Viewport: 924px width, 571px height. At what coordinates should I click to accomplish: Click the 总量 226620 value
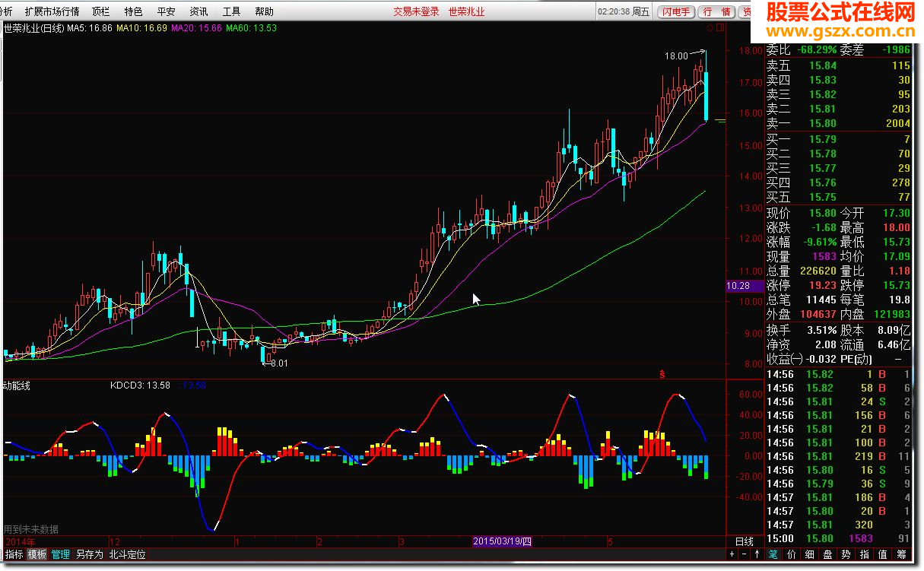[x=817, y=271]
